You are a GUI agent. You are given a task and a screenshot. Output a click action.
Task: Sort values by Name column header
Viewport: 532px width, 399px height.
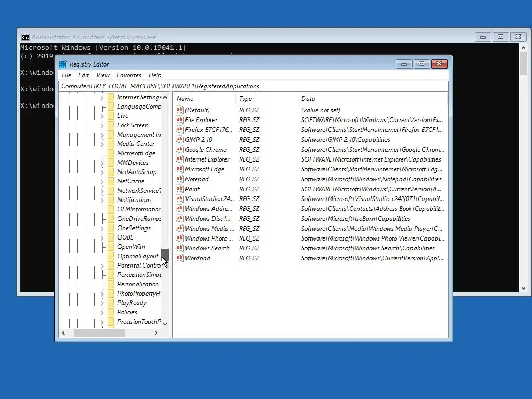(205, 99)
